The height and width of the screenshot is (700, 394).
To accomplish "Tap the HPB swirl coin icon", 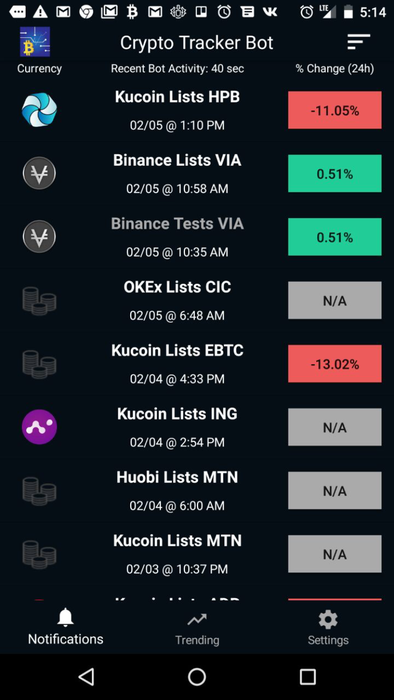I will pyautogui.click(x=39, y=110).
